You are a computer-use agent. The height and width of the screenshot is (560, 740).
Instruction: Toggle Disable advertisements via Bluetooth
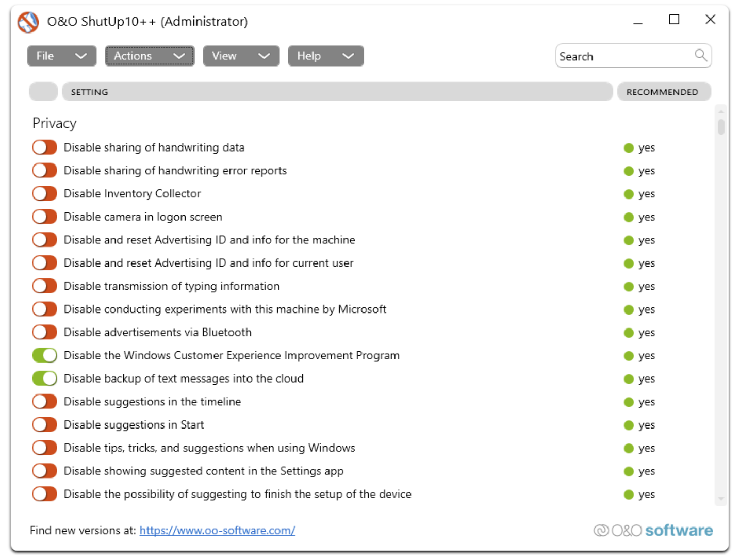(x=44, y=332)
